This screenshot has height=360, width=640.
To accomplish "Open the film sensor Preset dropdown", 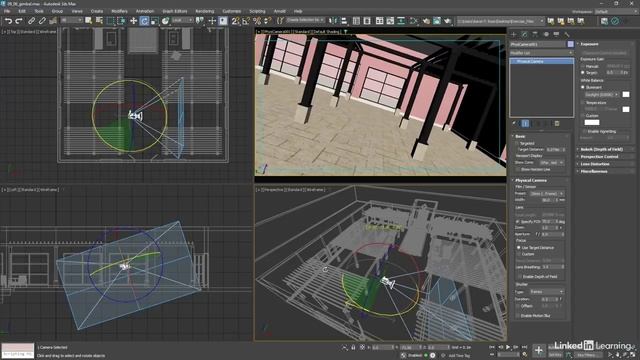I will coord(547,193).
